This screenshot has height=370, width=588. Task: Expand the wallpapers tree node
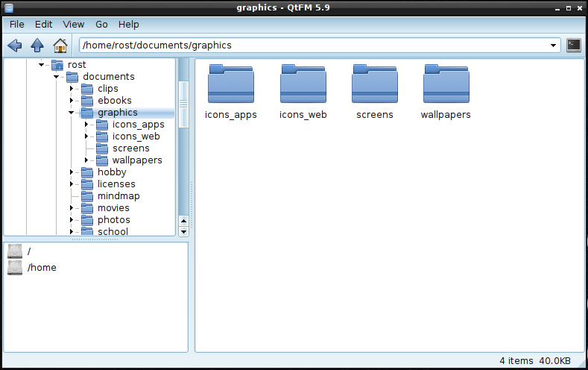pyautogui.click(x=86, y=160)
